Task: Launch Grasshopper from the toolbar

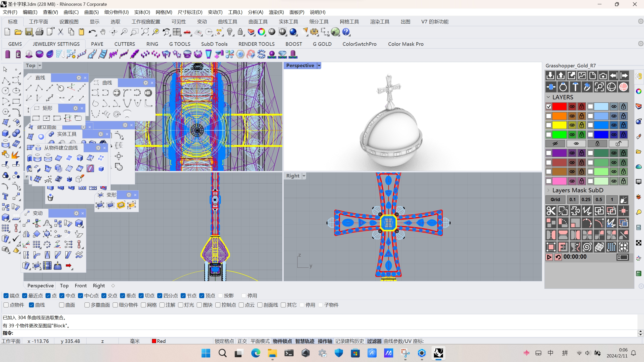Action: [335, 32]
